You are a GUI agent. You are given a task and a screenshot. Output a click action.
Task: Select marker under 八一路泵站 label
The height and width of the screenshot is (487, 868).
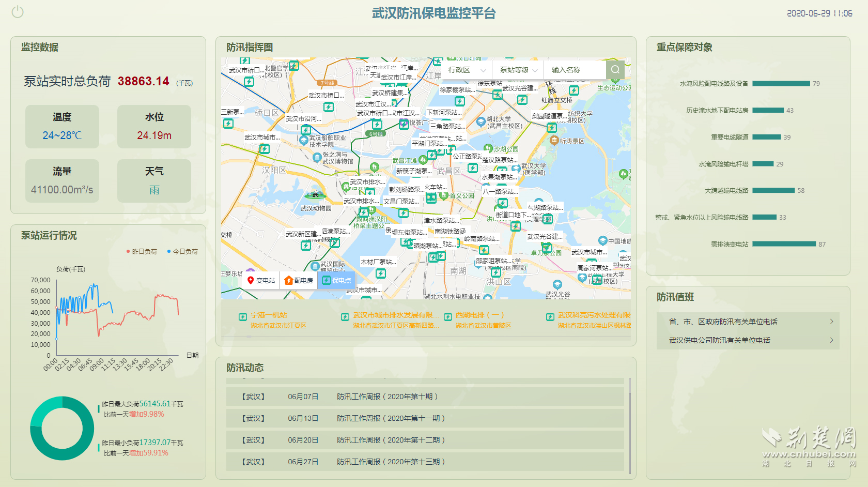pos(502,203)
